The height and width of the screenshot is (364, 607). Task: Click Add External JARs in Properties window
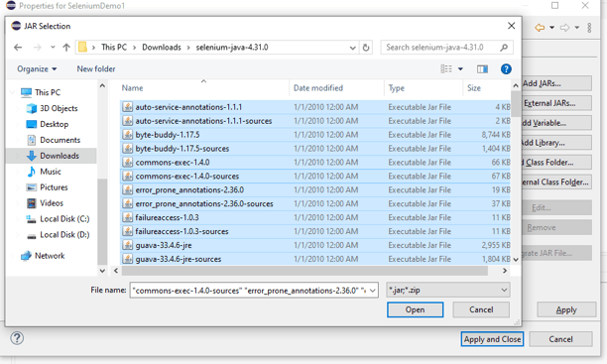(557, 103)
